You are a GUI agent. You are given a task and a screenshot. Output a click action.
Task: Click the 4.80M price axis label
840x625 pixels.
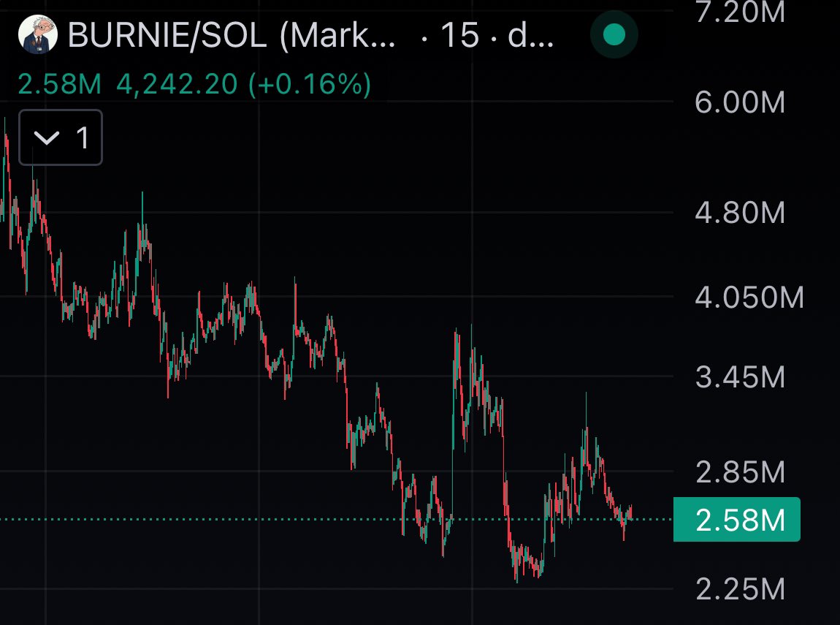tap(740, 213)
